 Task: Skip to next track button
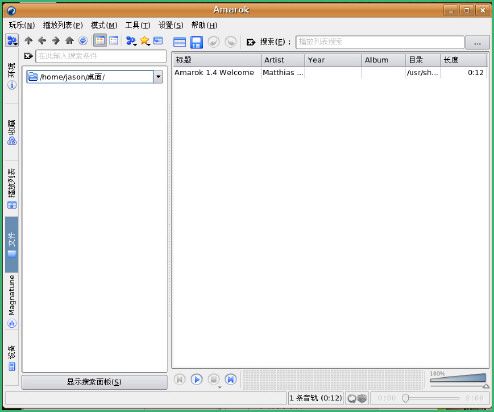click(231, 379)
